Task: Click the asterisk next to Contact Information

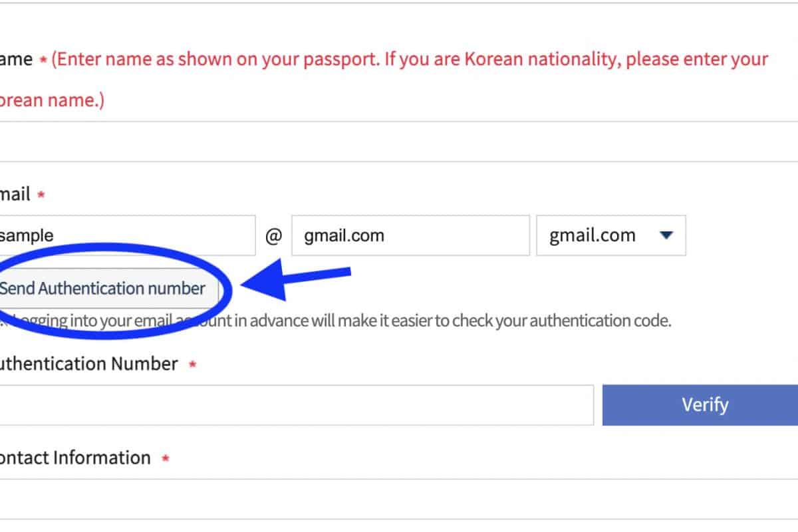Action: (x=165, y=458)
